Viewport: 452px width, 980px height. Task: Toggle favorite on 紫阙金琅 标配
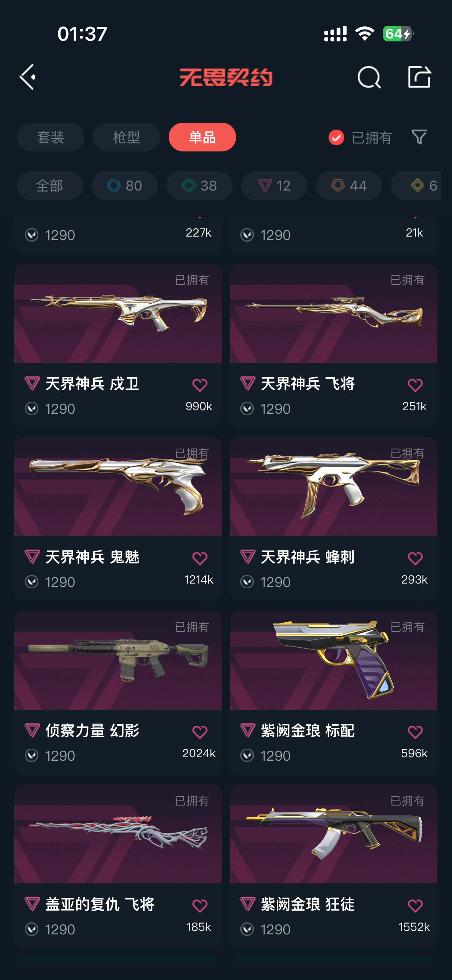(x=415, y=732)
